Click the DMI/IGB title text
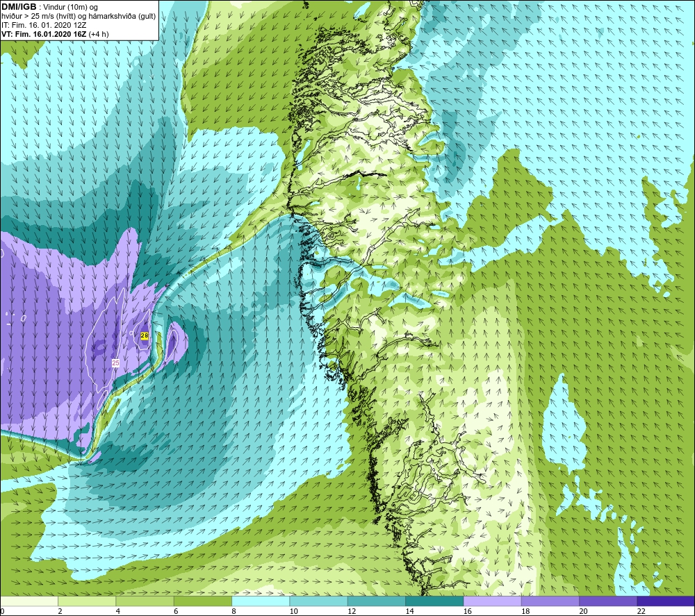This screenshot has height=616, width=695. (x=19, y=7)
